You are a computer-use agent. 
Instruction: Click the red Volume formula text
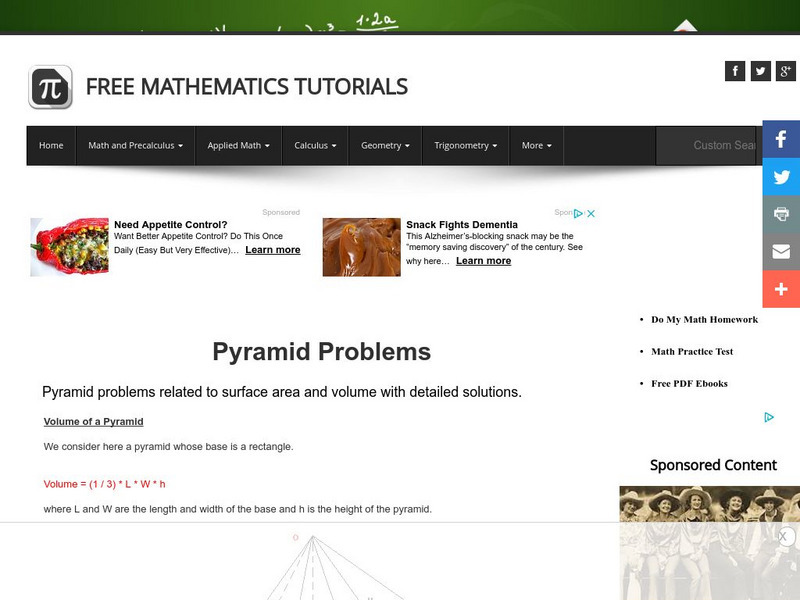coord(104,484)
